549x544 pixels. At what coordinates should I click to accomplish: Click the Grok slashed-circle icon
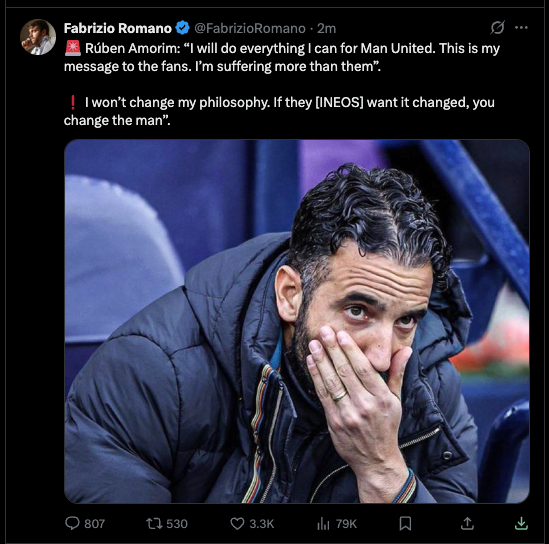[497, 28]
